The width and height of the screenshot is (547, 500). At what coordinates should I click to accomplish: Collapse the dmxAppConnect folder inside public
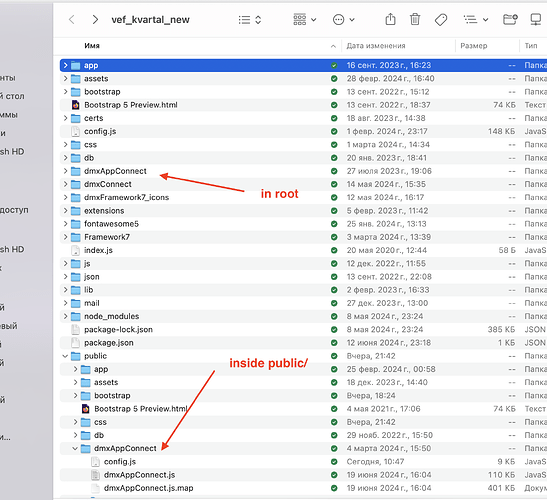75,448
